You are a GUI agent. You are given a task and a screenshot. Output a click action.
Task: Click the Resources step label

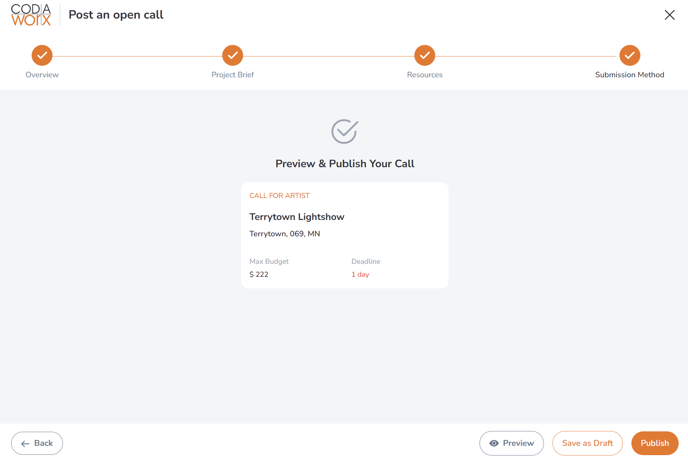coord(425,75)
